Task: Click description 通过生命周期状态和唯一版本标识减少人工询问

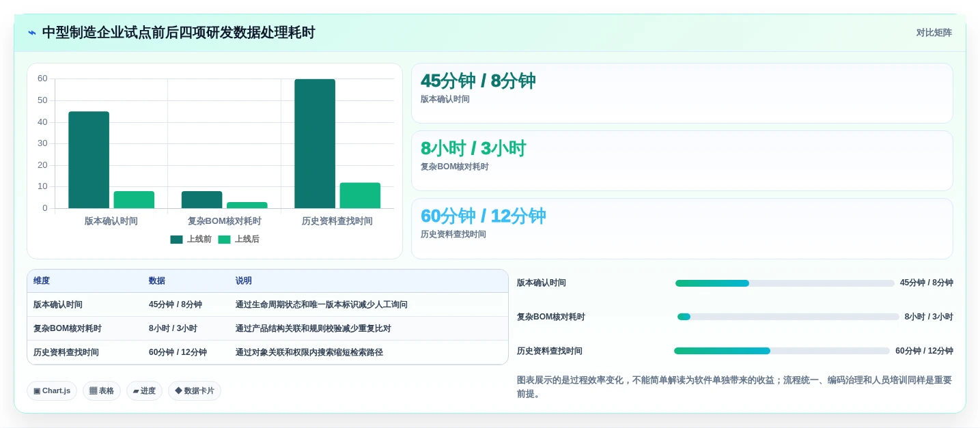Action: pos(322,304)
